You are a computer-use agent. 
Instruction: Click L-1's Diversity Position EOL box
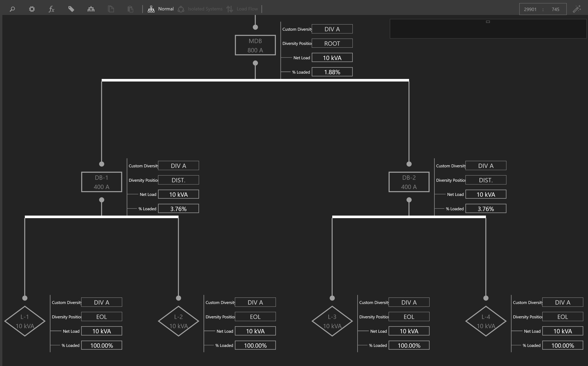click(x=101, y=317)
